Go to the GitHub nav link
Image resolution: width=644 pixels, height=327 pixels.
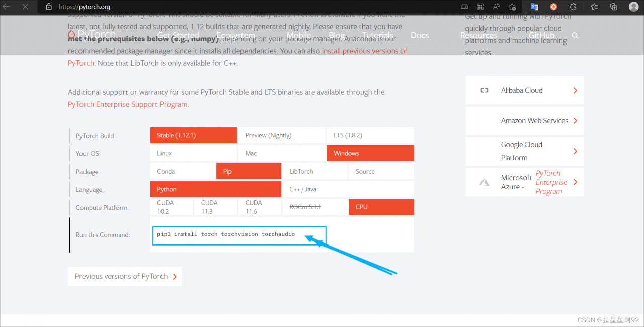[x=541, y=35]
